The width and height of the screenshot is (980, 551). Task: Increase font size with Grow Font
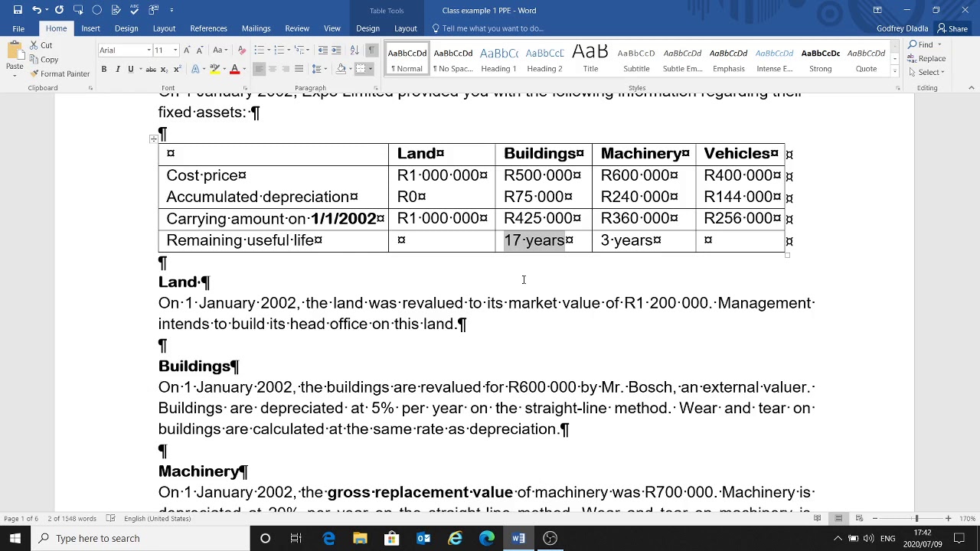coord(188,51)
